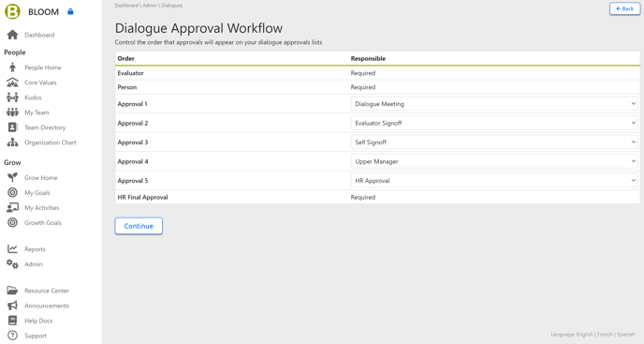The image size is (644, 344).
Task: Switch language to French
Action: [x=605, y=334]
